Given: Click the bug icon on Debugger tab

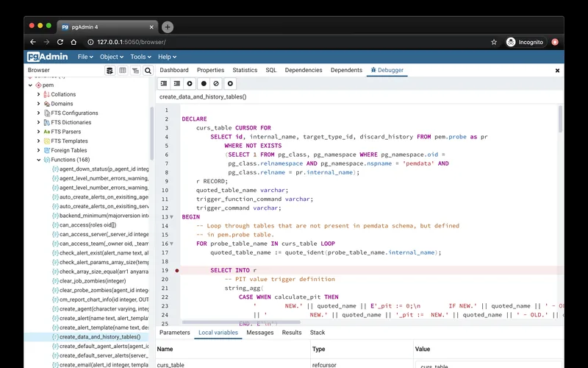Looking at the screenshot, I should (x=373, y=70).
